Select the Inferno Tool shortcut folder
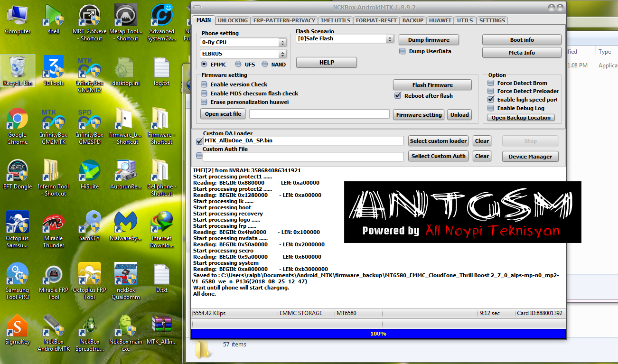Image resolution: width=618 pixels, height=364 pixels. (x=53, y=177)
